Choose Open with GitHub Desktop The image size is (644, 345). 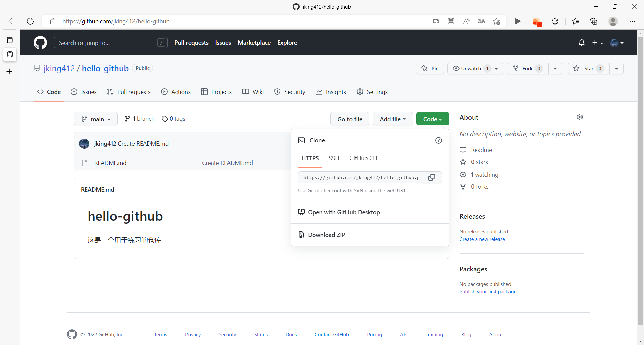[370, 212]
